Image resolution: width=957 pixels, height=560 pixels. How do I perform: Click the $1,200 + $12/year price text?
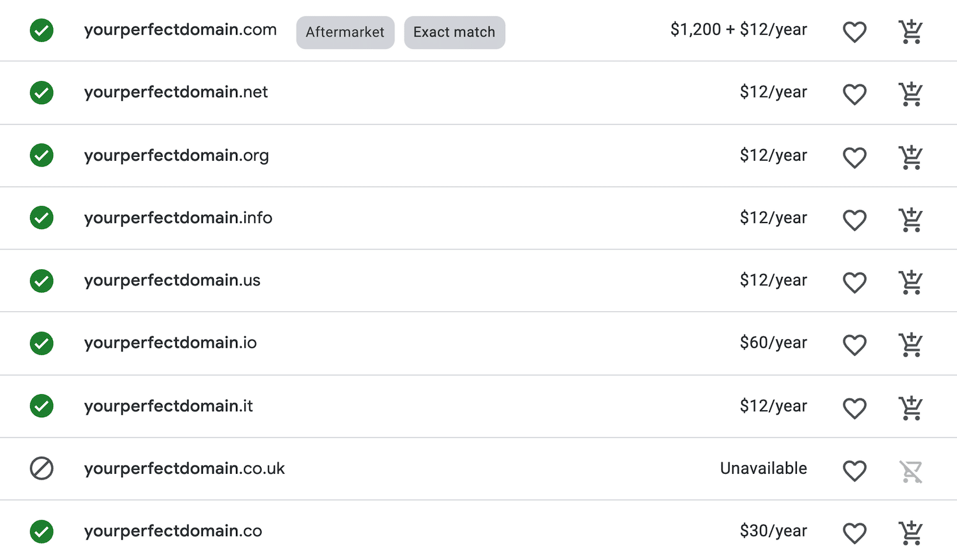click(x=738, y=29)
